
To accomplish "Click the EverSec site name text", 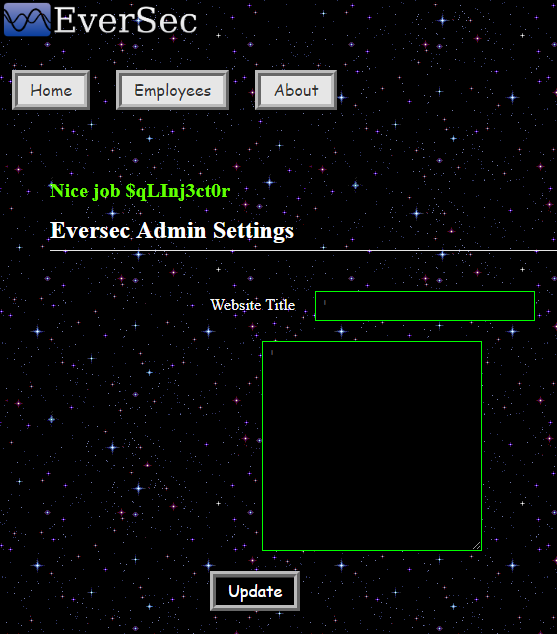I will pyautogui.click(x=125, y=20).
